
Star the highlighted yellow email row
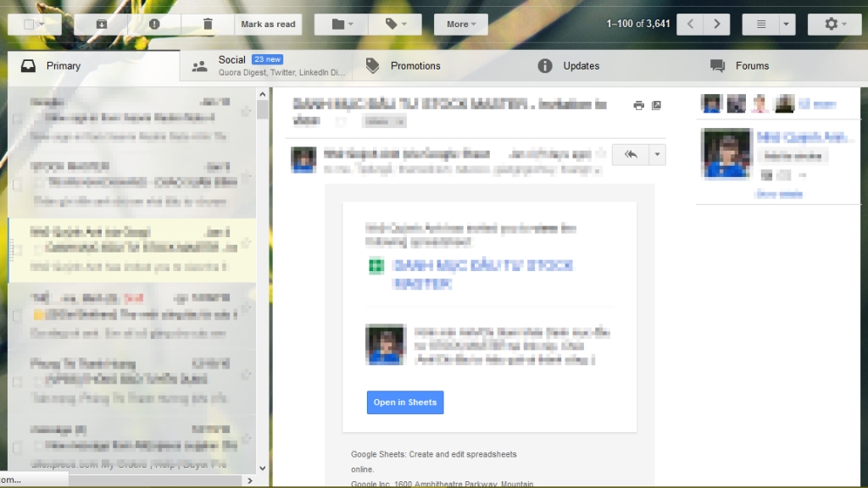click(x=246, y=242)
